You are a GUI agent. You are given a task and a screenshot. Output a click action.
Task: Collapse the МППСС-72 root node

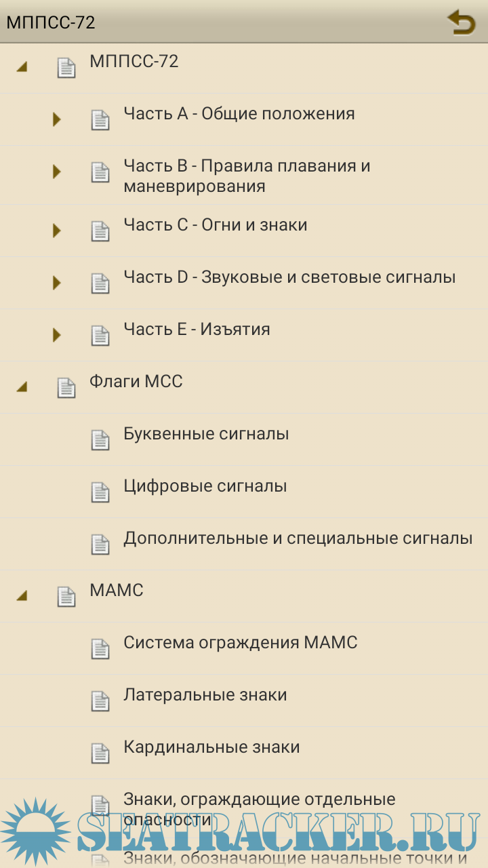(x=22, y=67)
